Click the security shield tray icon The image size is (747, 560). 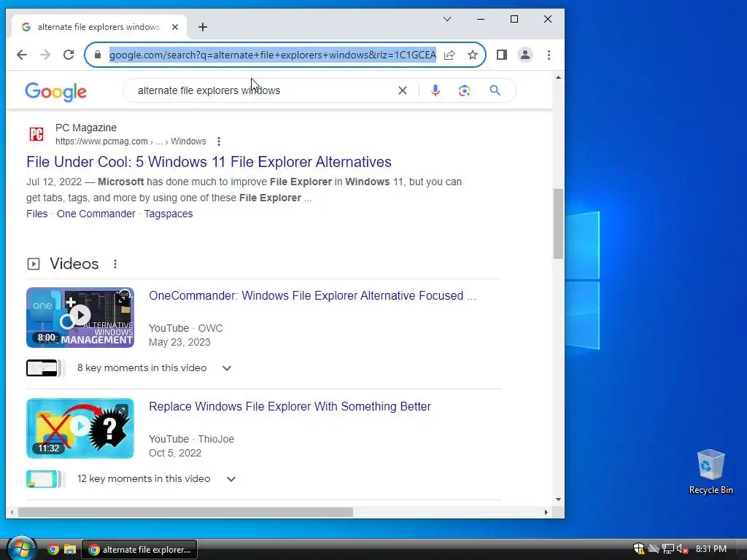click(638, 549)
